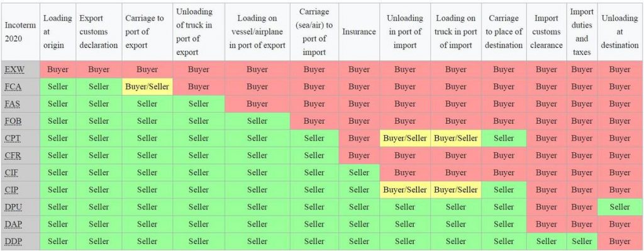Select the CIF row label
644x251 pixels.
[x=13, y=173]
